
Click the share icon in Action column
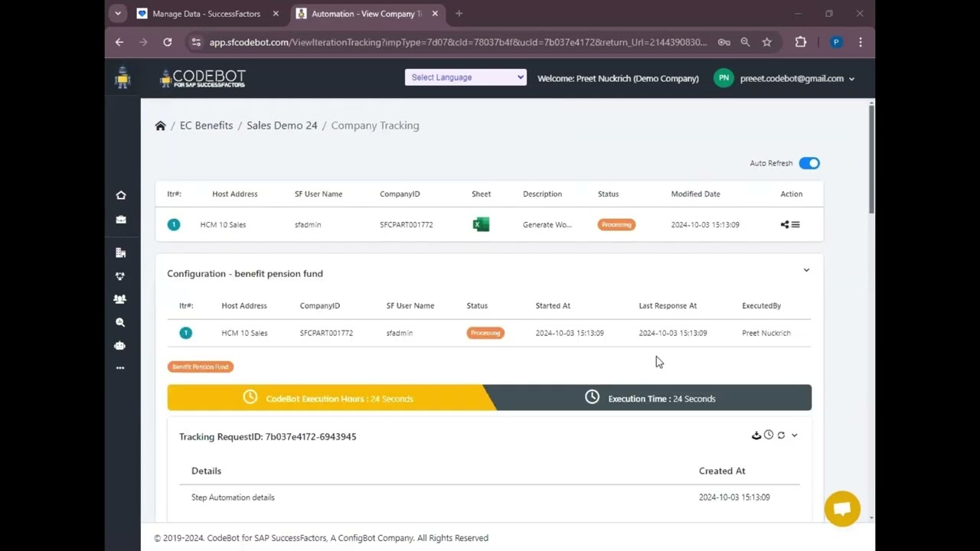[x=785, y=224]
